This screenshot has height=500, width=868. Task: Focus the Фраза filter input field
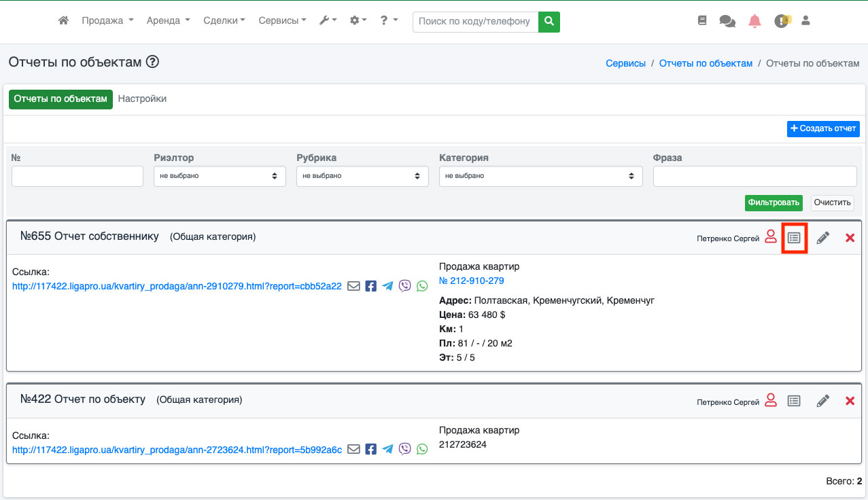(754, 176)
